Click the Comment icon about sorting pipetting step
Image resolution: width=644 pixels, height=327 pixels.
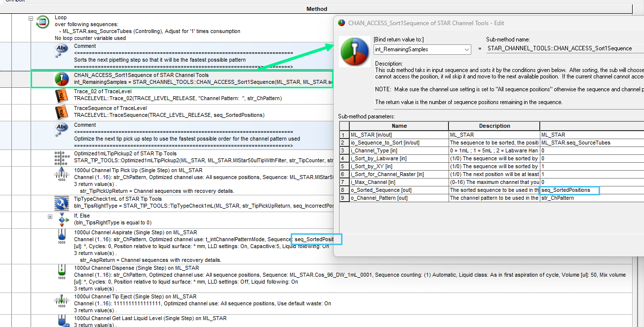pos(62,50)
